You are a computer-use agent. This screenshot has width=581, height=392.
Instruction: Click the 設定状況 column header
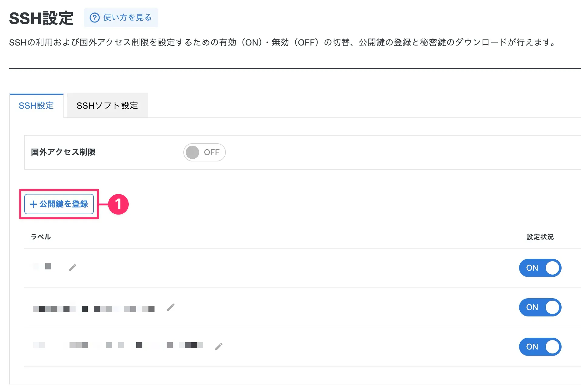coord(540,237)
